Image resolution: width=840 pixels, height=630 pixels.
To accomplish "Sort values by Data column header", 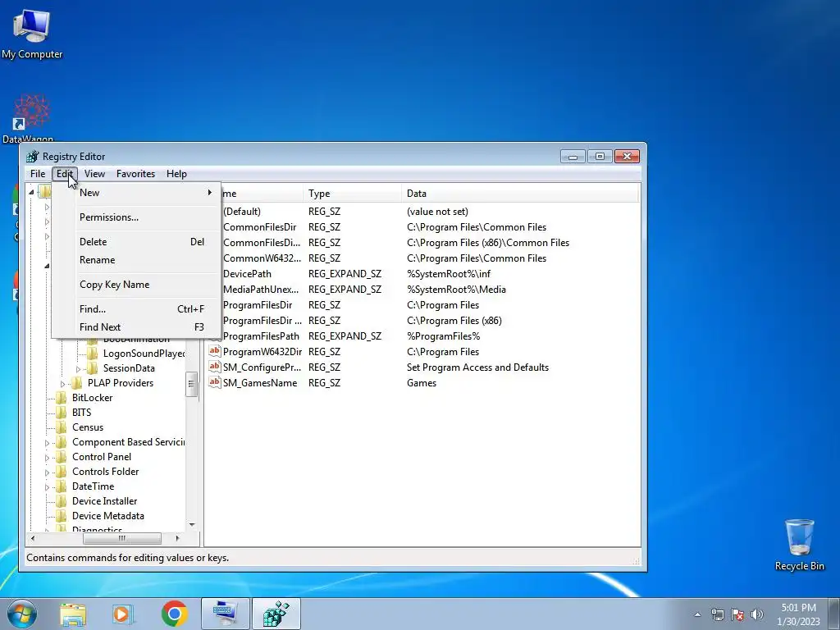I will tap(519, 194).
